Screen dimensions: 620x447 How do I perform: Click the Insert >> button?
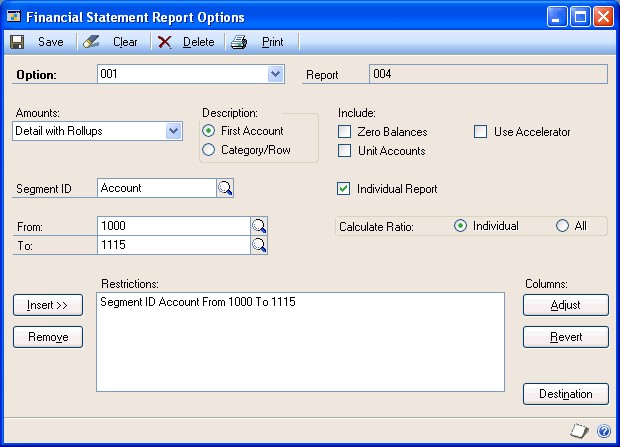pos(48,305)
